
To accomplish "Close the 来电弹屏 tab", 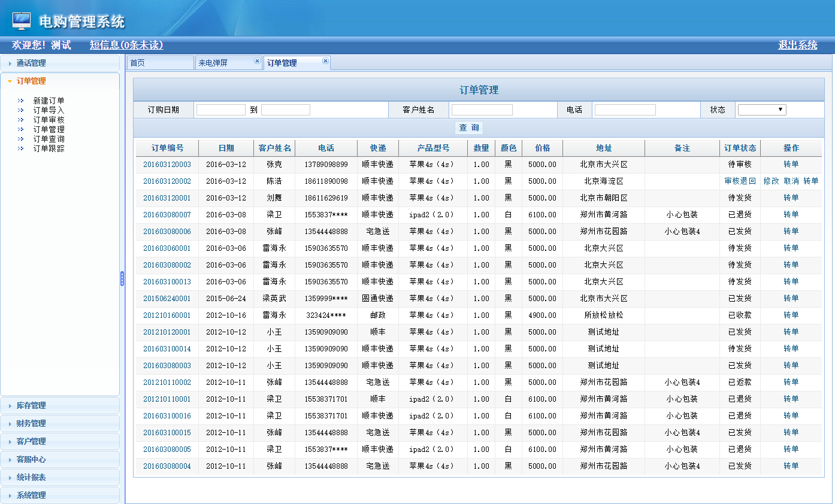I will point(257,61).
